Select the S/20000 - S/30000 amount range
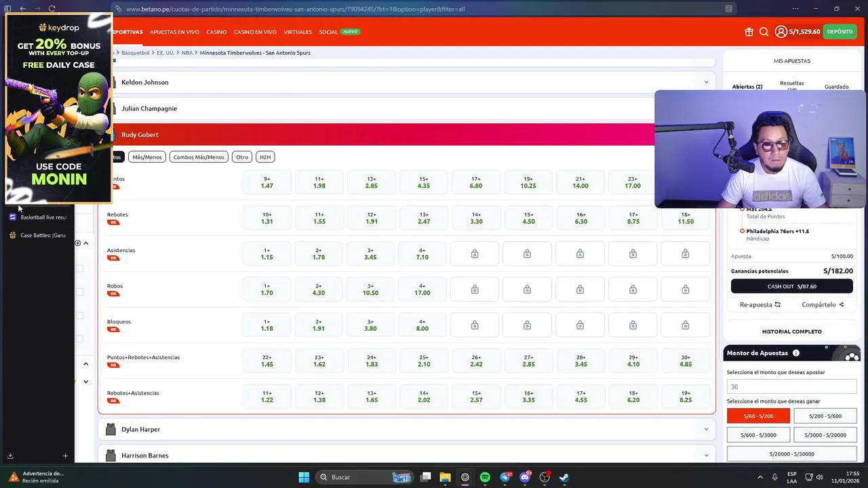The height and width of the screenshot is (488, 868). coord(792,454)
